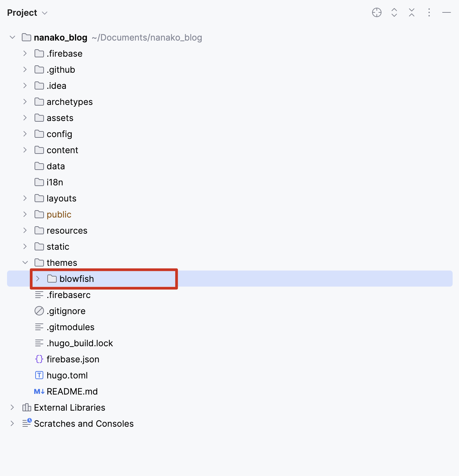Expand External Libraries node
Viewport: 459px width, 476px height.
(12, 408)
